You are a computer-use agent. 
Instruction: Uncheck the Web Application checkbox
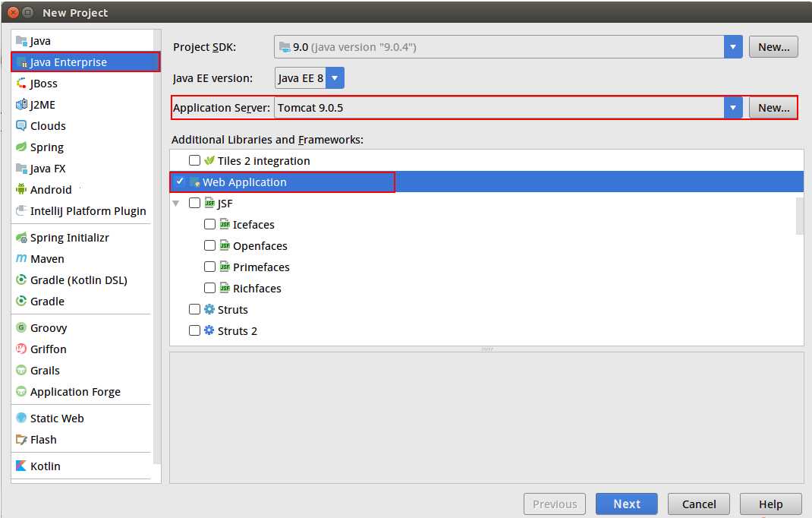180,182
